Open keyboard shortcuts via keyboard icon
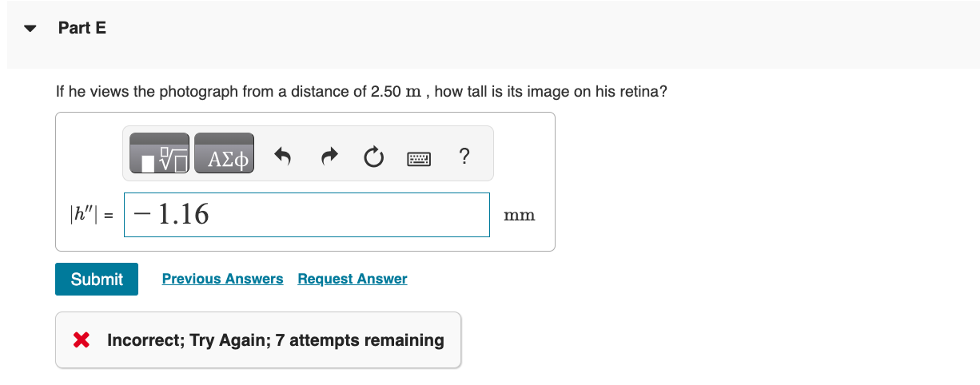Viewport: 980px width, 385px height. [x=419, y=158]
